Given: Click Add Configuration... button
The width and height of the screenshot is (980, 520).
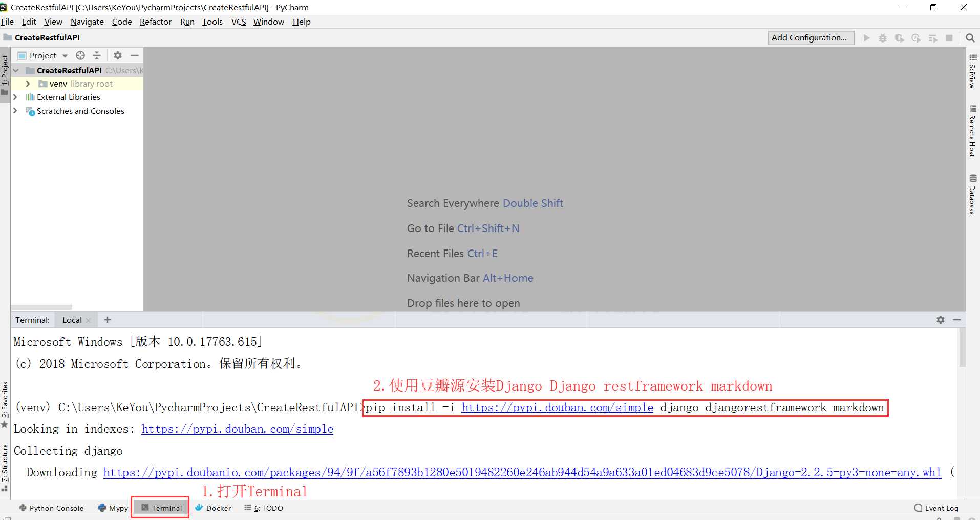Looking at the screenshot, I should [811, 38].
